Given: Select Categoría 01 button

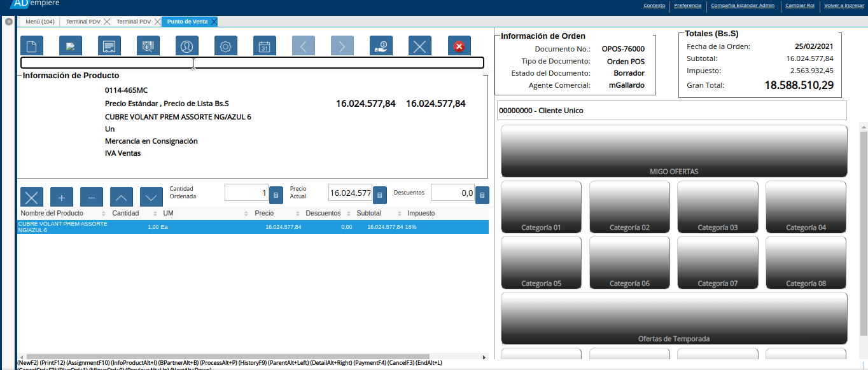Looking at the screenshot, I should pyautogui.click(x=541, y=207).
